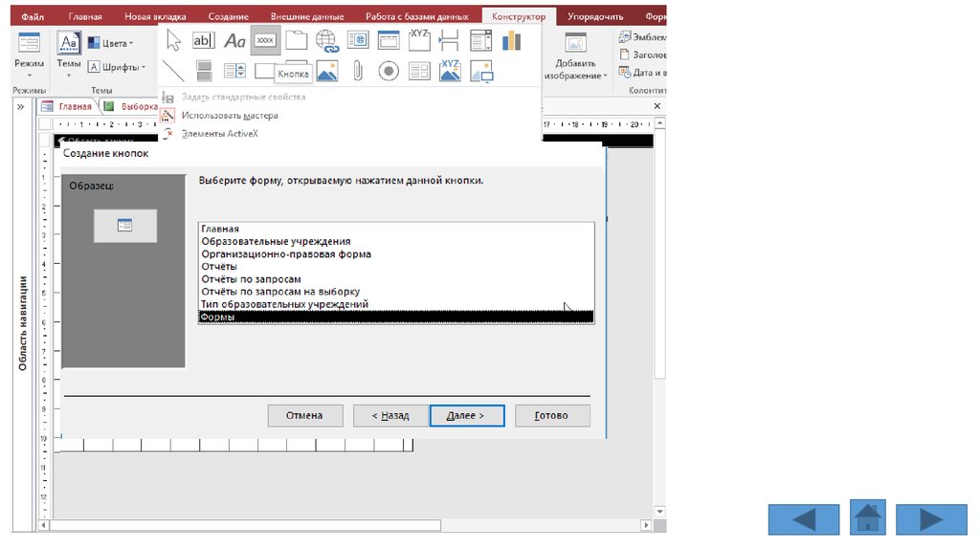This screenshot has height=549, width=980.
Task: Click the horizontal scrollbar right arrow
Action: coord(646,525)
